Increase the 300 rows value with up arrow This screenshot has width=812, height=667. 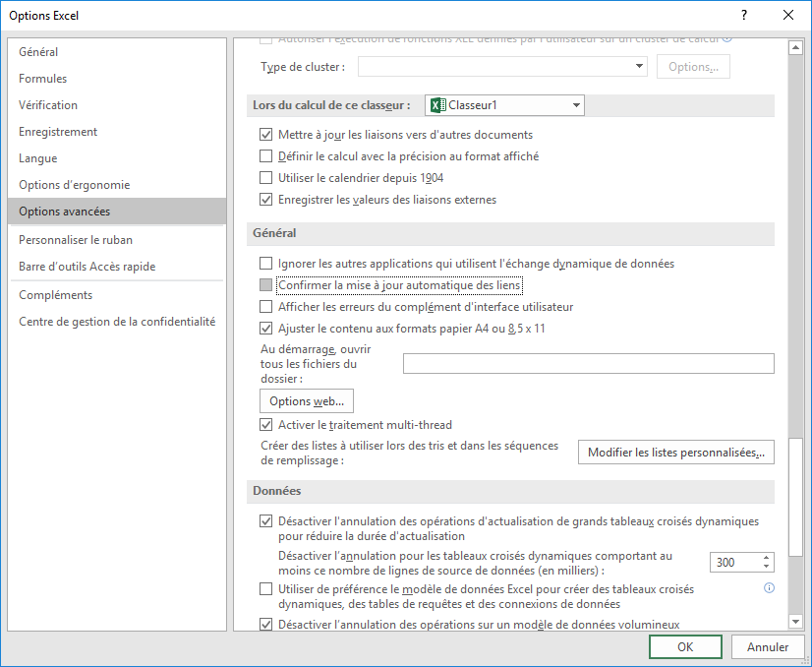[x=766, y=558]
